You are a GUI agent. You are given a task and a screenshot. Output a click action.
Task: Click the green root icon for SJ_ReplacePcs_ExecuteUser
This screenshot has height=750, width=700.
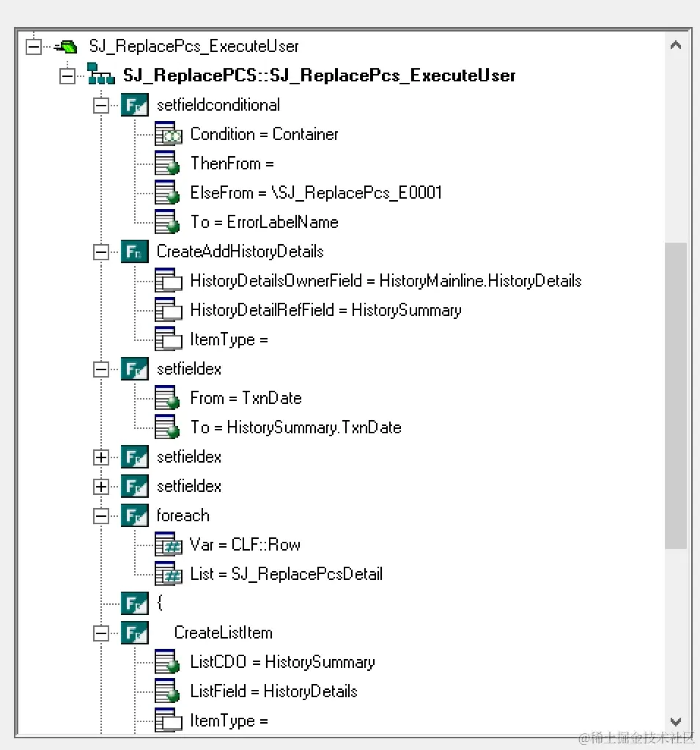[x=66, y=46]
